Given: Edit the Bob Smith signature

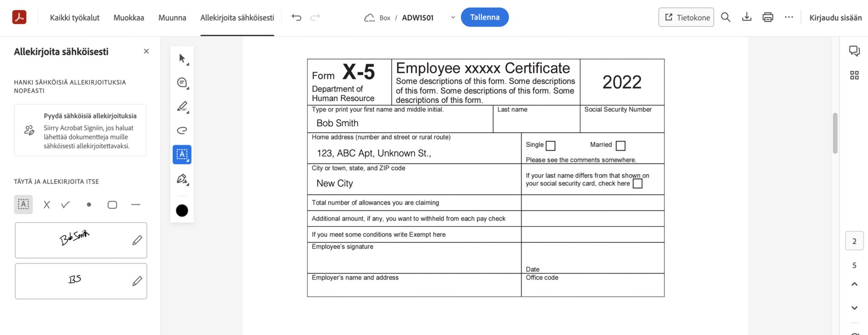Looking at the screenshot, I should pyautogui.click(x=137, y=240).
